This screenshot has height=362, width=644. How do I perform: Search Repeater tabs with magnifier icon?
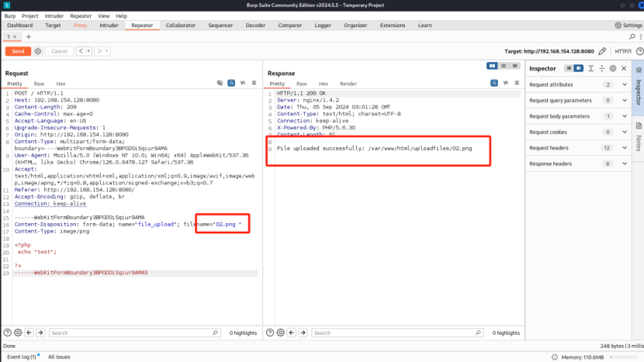[x=632, y=37]
